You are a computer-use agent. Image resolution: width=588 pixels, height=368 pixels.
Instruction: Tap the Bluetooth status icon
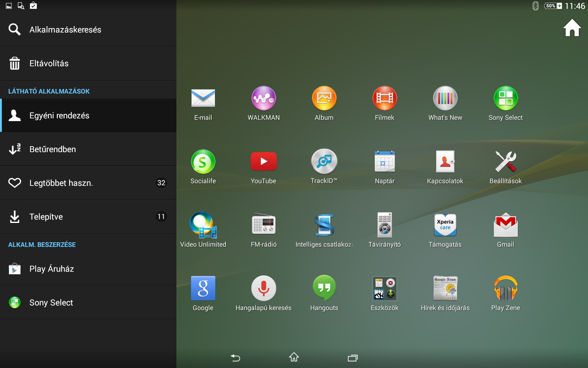pos(535,6)
